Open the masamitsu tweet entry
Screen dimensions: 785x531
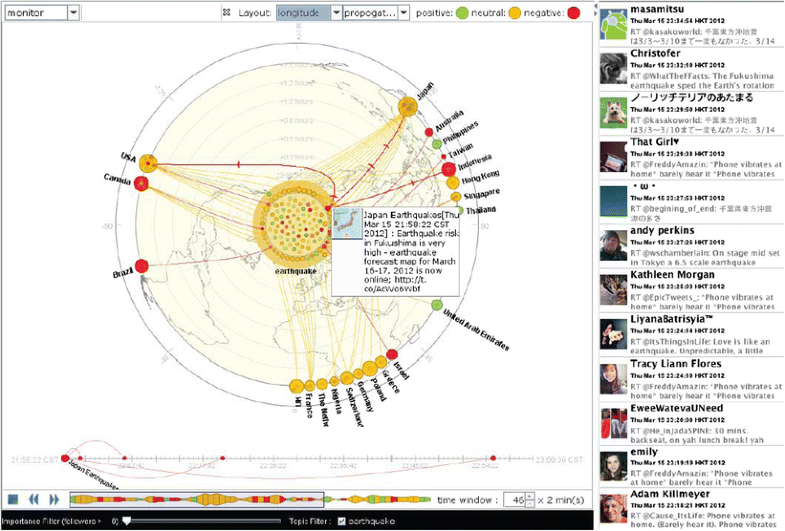pyautogui.click(x=692, y=25)
